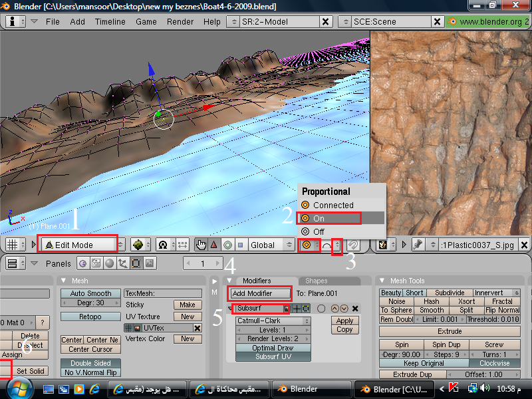Click the Subdivide mesh tool button
This screenshot has height=399, width=532.
pos(450,293)
